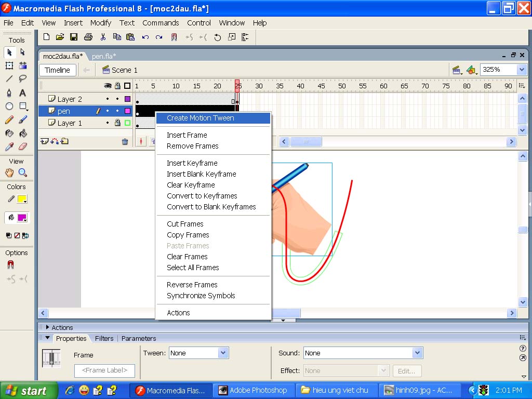532x399 pixels.
Task: Select the Ink Bottle tool
Action: (9, 134)
